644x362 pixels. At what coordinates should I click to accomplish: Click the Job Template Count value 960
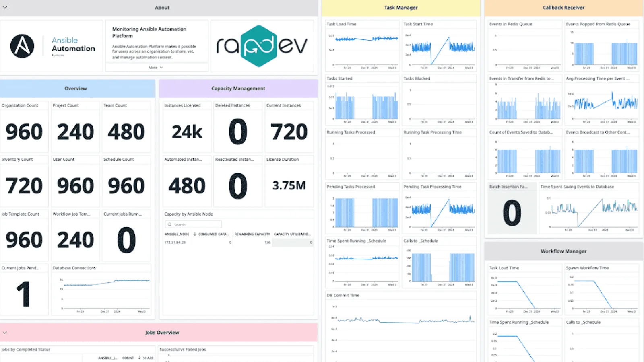point(24,240)
